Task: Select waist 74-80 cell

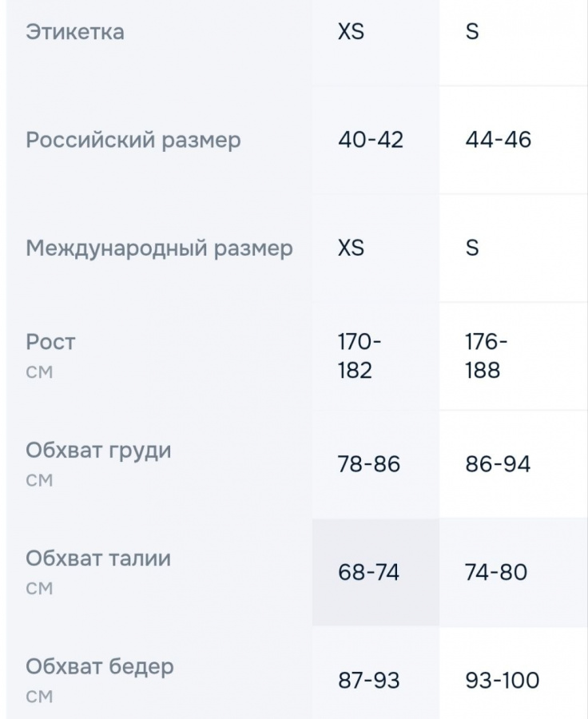Action: pos(496,572)
